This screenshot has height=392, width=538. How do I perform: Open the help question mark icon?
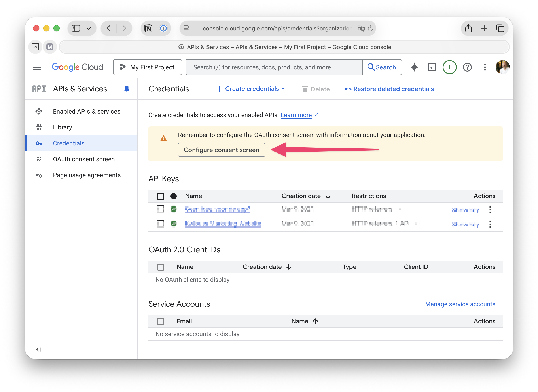[467, 67]
